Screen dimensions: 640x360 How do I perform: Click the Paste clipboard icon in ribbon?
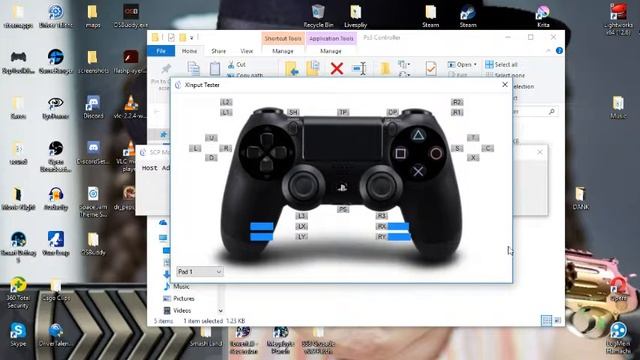[215, 69]
